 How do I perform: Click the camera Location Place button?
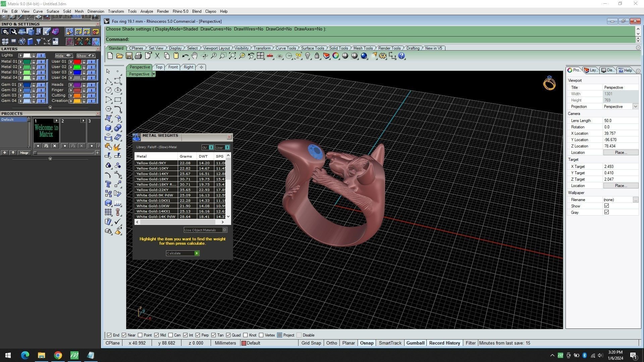(x=621, y=153)
